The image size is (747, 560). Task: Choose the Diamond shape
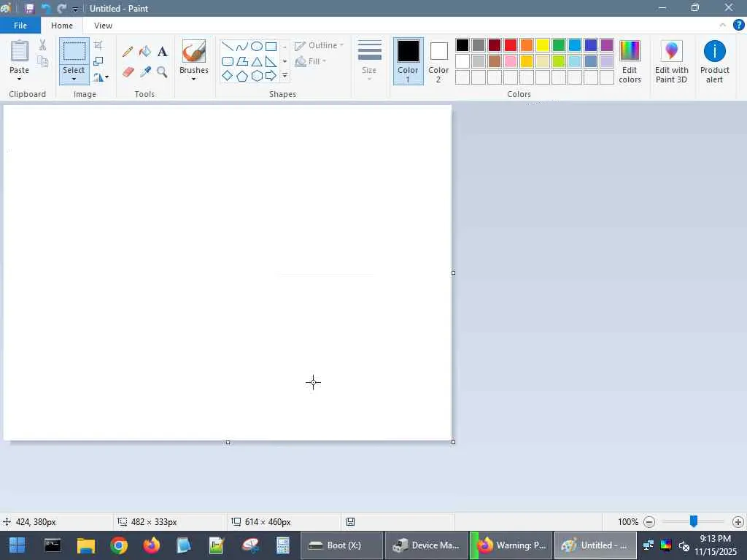pyautogui.click(x=228, y=76)
